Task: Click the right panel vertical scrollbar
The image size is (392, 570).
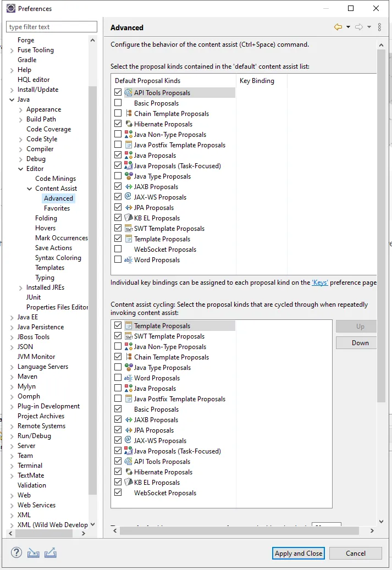Action: pyautogui.click(x=381, y=225)
